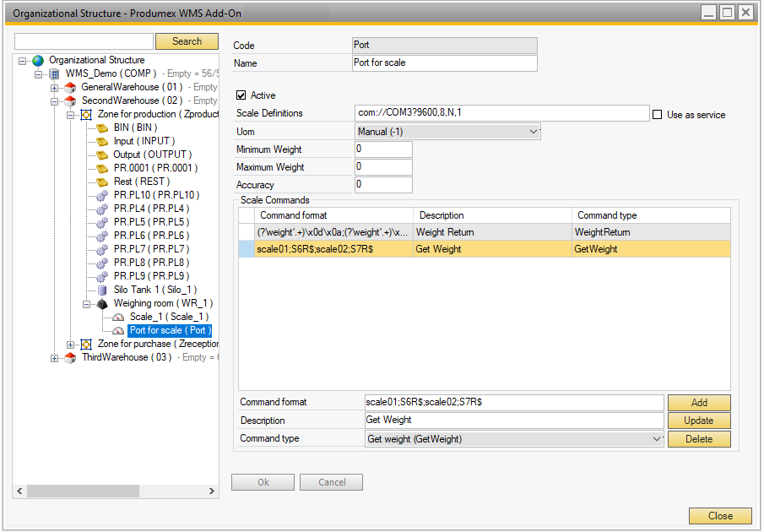764x532 pixels.
Task: Uncheck the Active checkbox
Action: [241, 95]
